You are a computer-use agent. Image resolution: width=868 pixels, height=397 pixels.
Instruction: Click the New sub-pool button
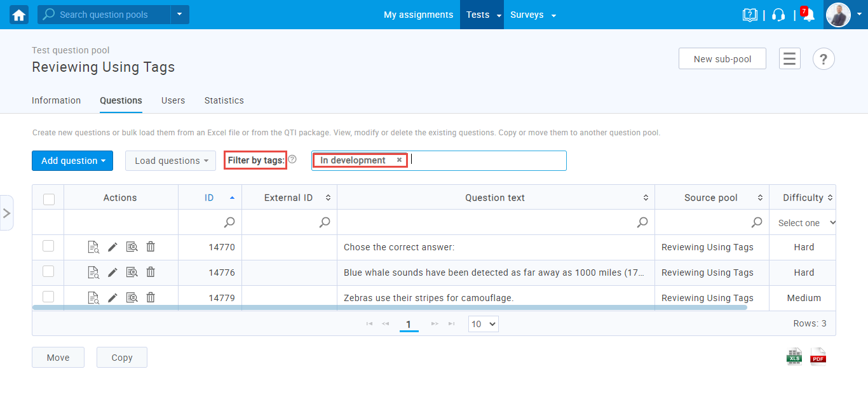click(x=722, y=59)
